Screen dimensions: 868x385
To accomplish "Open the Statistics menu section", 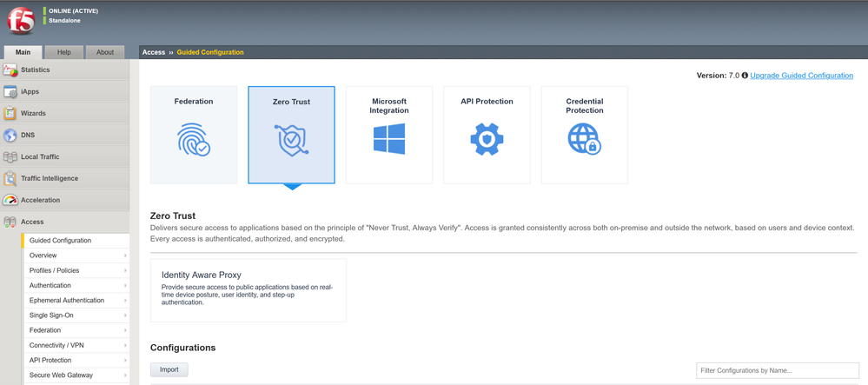I will click(65, 70).
